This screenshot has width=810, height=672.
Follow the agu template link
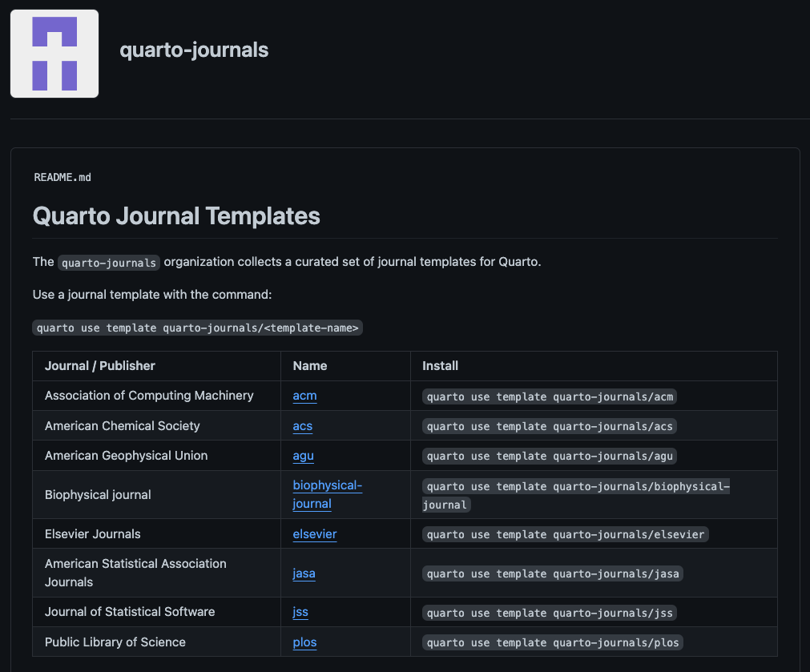click(x=303, y=456)
